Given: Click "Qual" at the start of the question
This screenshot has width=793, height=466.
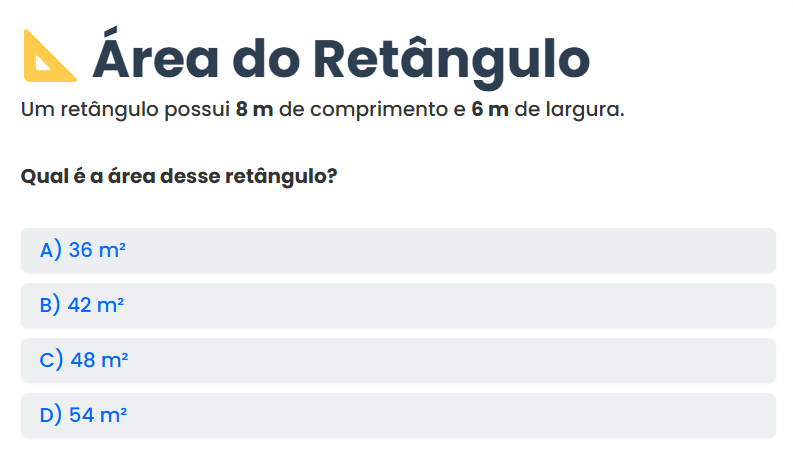Looking at the screenshot, I should [40, 177].
